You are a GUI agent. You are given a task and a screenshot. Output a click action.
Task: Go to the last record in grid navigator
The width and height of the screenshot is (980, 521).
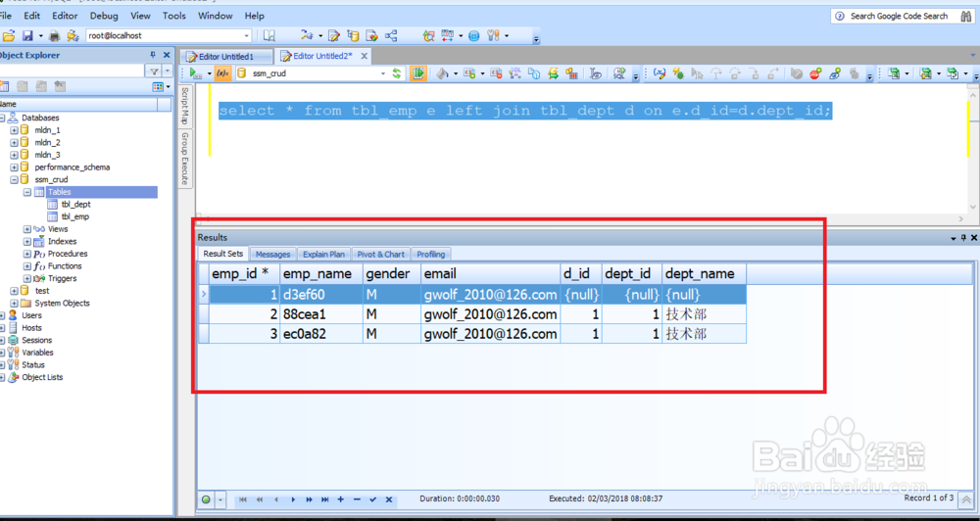(324, 499)
